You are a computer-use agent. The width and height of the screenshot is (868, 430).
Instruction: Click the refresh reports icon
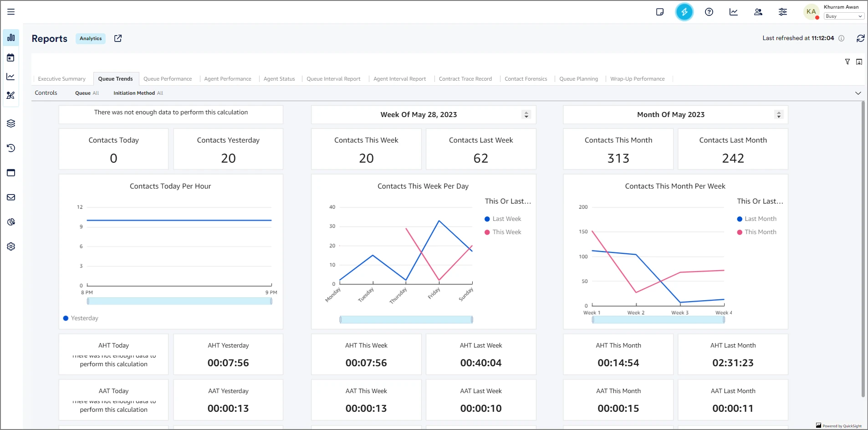pos(860,38)
